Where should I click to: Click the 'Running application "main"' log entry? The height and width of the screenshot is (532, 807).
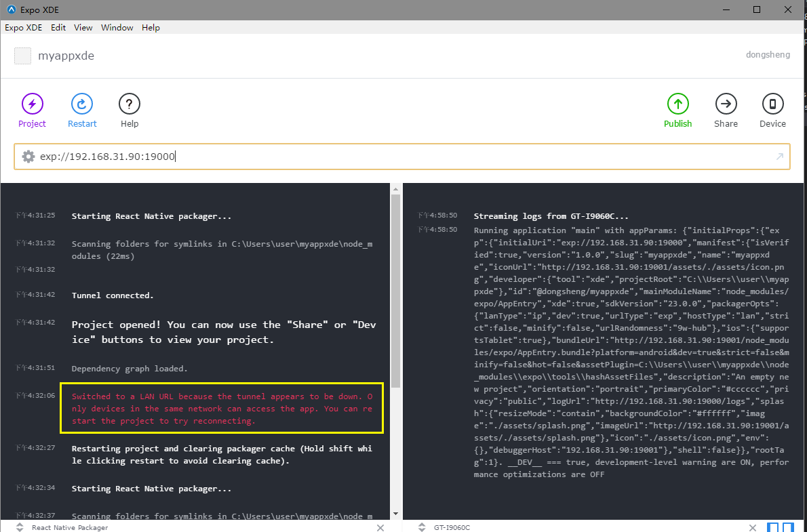point(631,352)
